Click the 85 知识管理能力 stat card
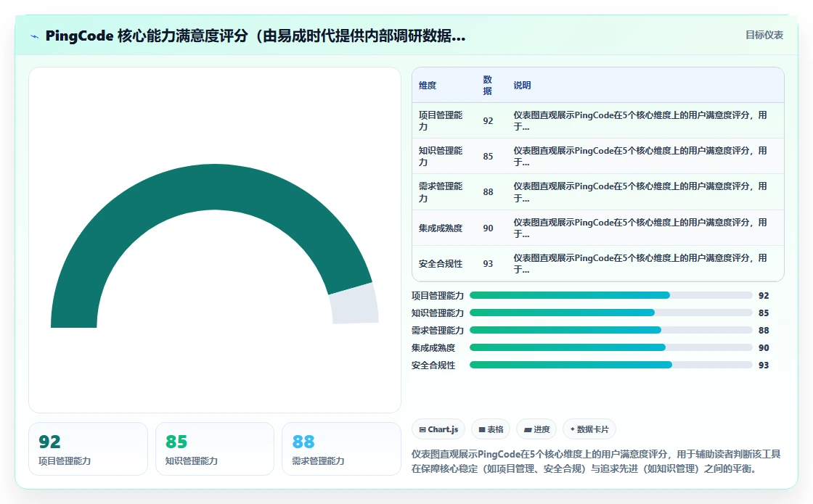813x504 pixels. click(x=215, y=449)
